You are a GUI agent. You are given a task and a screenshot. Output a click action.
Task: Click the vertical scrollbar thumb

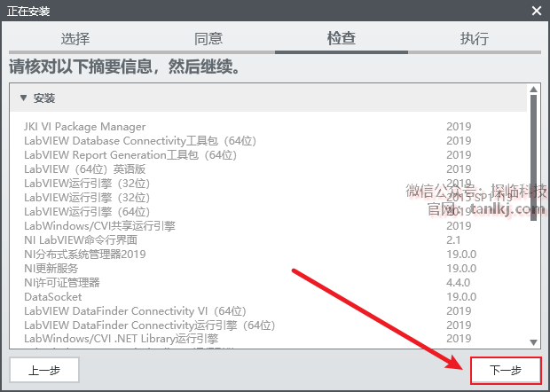coord(533,158)
